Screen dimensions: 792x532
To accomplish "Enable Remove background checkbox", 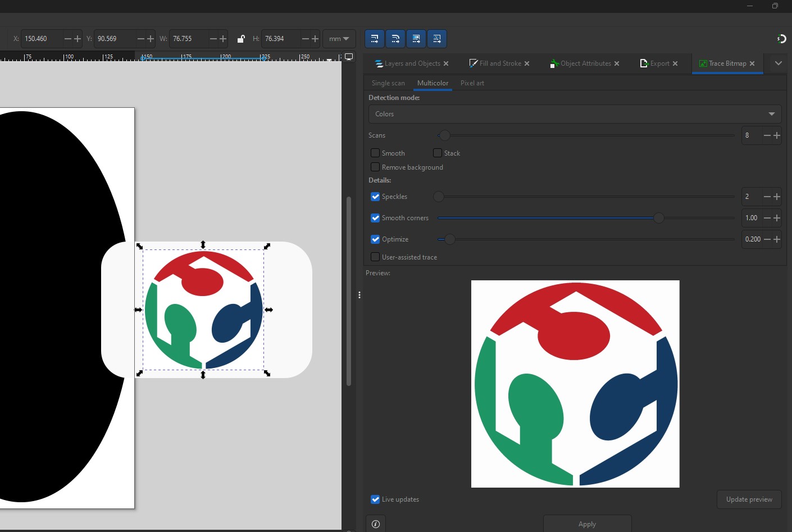I will point(375,167).
